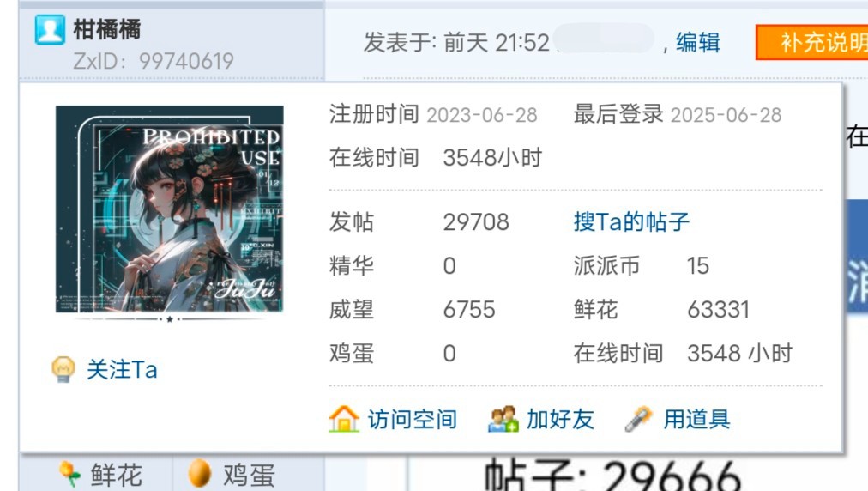Click the wand icon beside 用道具
The width and height of the screenshot is (868, 491).
(x=638, y=419)
